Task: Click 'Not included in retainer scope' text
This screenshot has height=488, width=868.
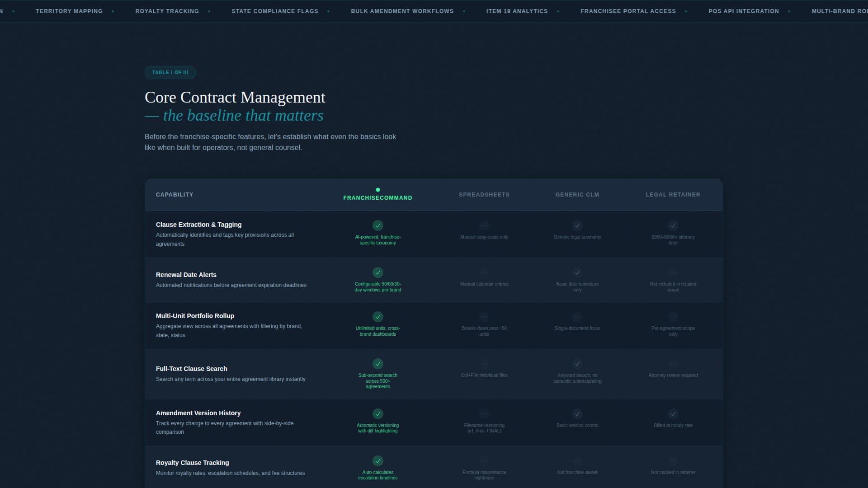Action: pos(673,287)
